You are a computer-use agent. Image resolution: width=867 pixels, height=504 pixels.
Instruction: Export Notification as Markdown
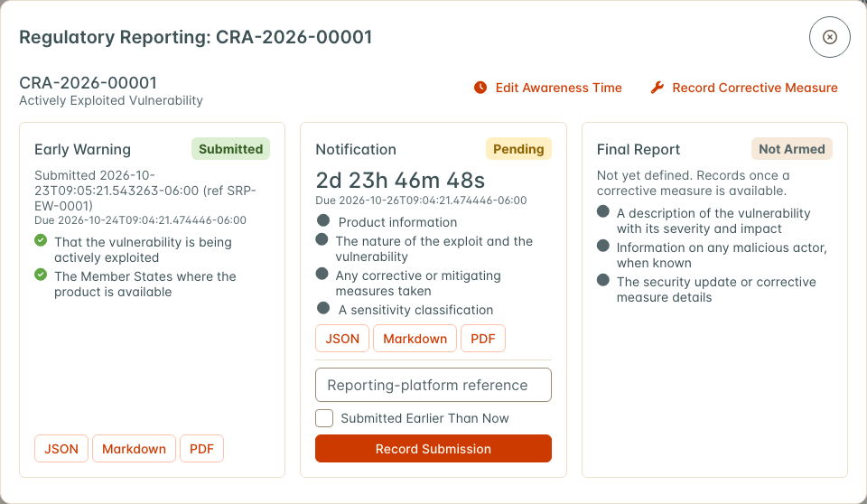point(415,339)
